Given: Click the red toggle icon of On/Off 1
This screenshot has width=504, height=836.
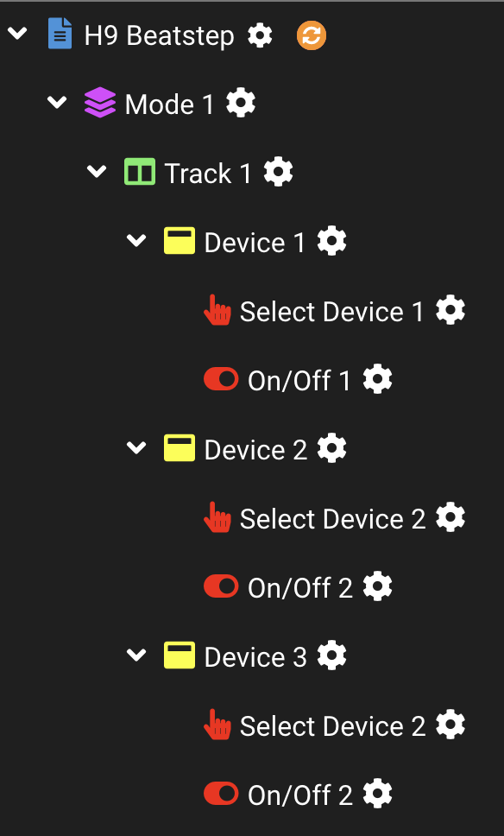Looking at the screenshot, I should tap(221, 379).
